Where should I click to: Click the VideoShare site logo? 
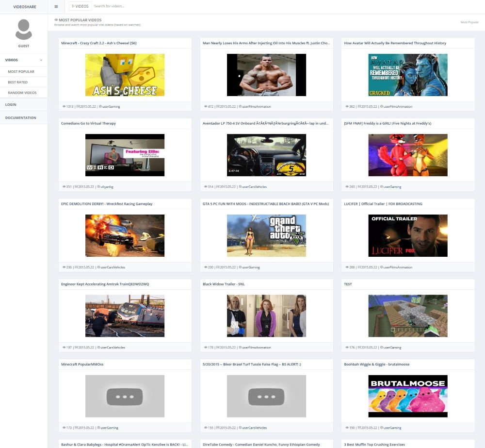click(x=24, y=7)
